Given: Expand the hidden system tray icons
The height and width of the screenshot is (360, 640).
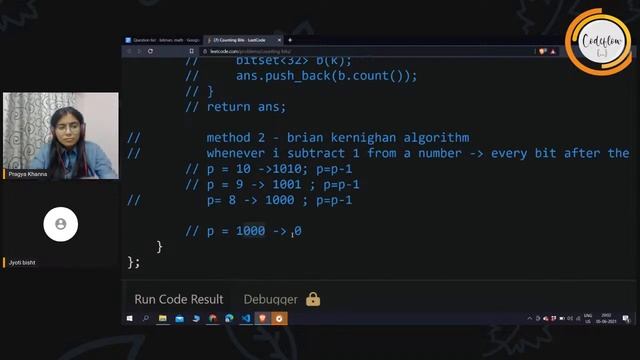Looking at the screenshot, I should click(x=530, y=318).
